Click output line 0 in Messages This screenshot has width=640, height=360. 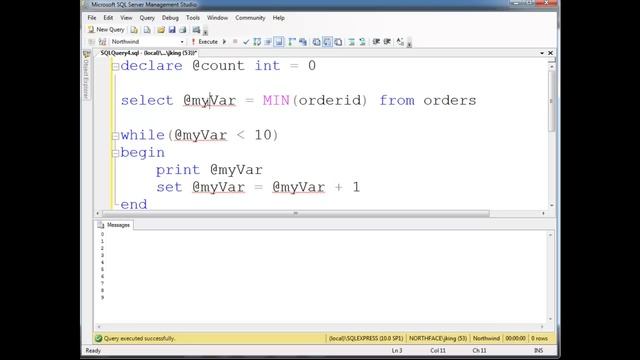click(102, 234)
